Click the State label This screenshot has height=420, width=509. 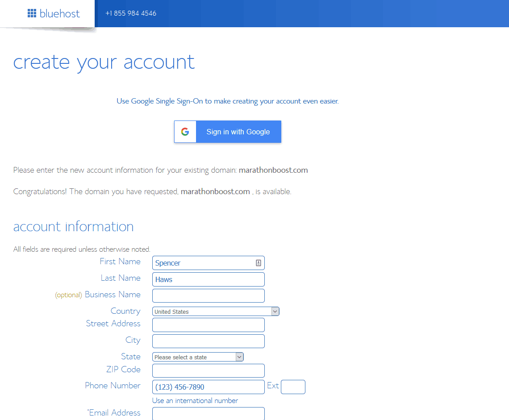coord(131,356)
